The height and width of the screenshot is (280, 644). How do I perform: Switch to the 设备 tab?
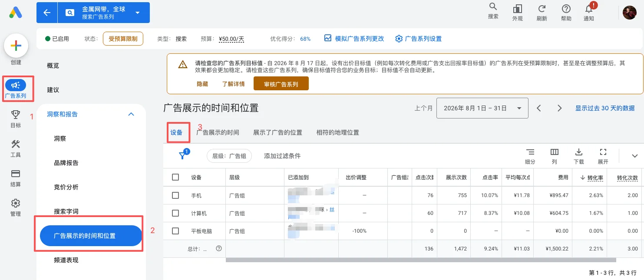[x=176, y=132]
